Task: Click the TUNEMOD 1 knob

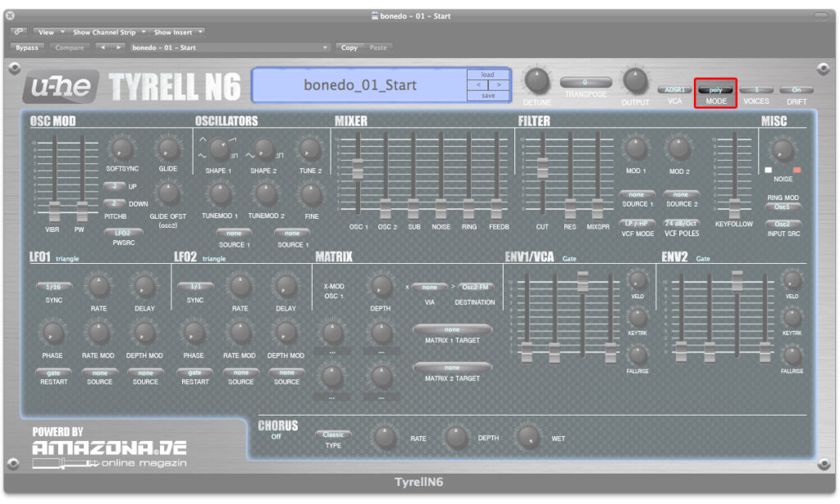Action: [220, 194]
